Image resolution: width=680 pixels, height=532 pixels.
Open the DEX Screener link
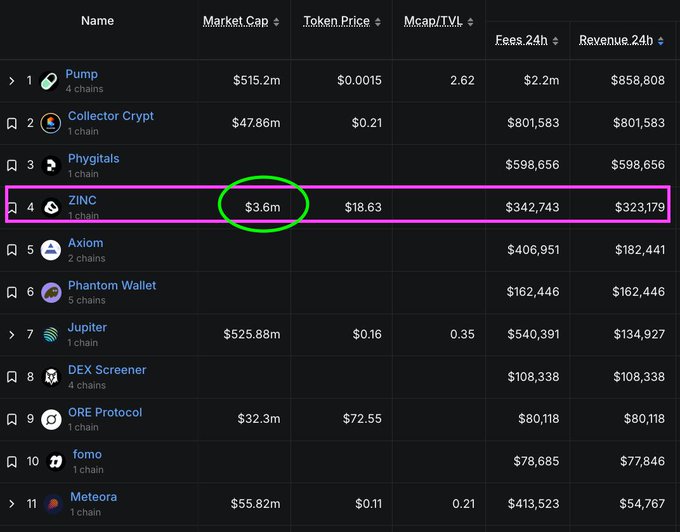tap(107, 370)
